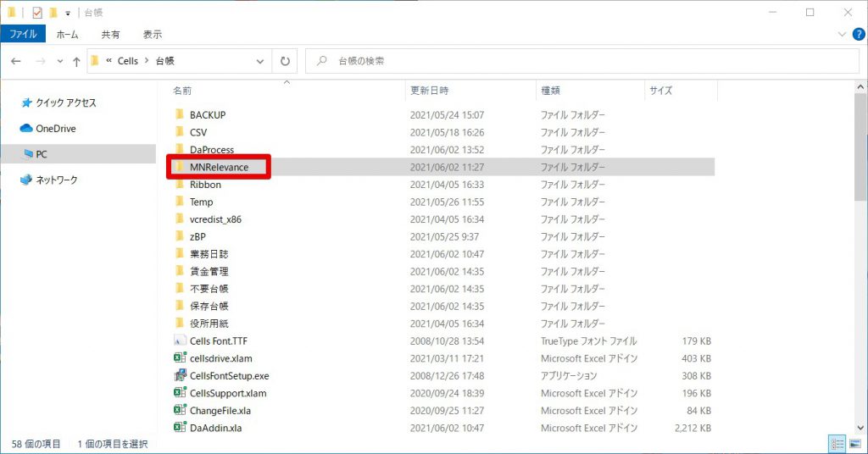This screenshot has height=454, width=868.
Task: Click size 403 KB of cellsdrive.xlam
Action: pyautogui.click(x=696, y=358)
